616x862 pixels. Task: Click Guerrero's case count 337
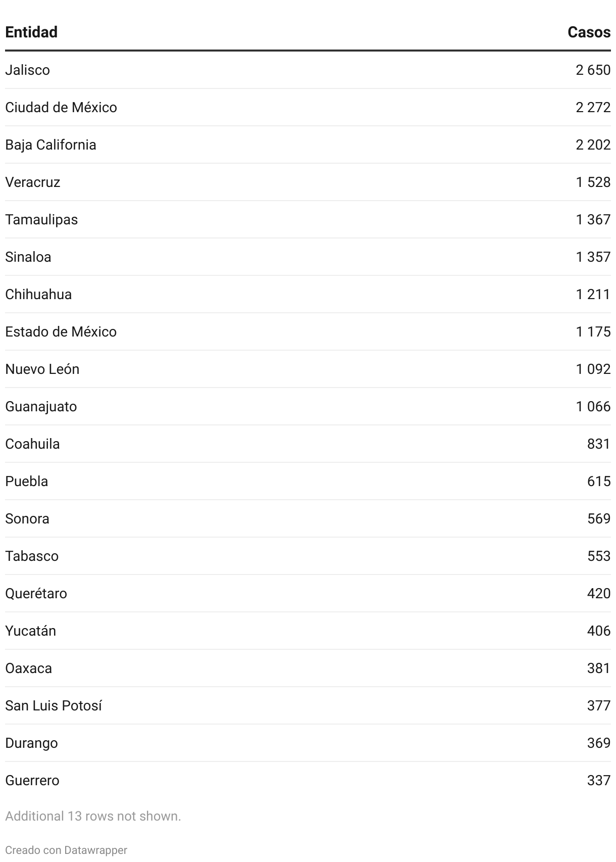tap(599, 781)
